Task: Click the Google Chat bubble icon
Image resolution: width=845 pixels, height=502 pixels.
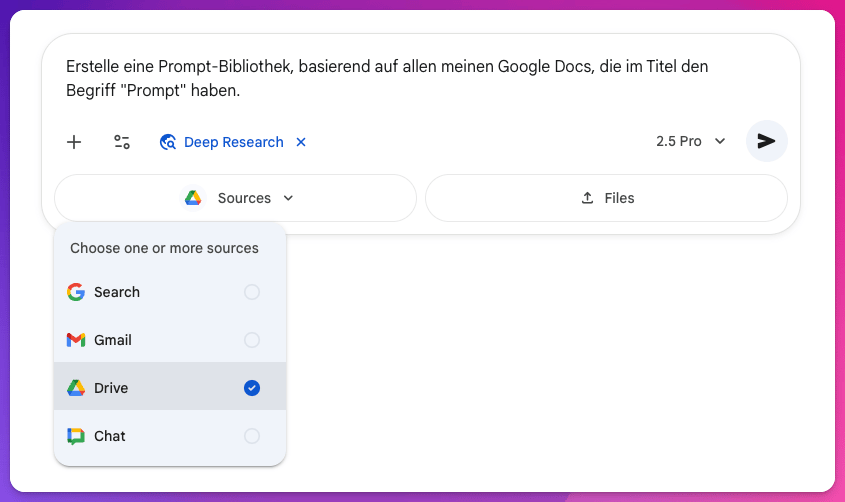Action: 76,436
